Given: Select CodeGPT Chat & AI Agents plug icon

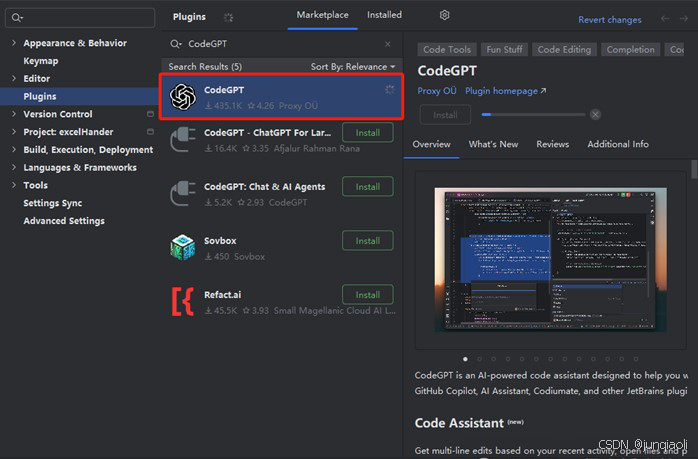Looking at the screenshot, I should [x=183, y=193].
